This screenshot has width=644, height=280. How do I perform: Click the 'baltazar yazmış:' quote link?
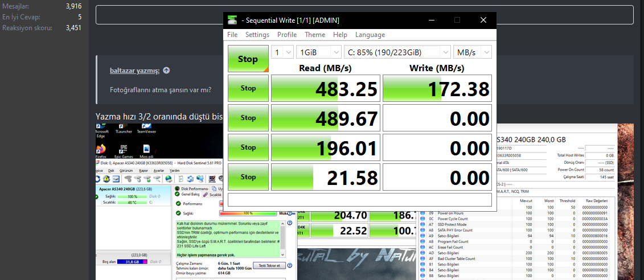tap(135, 70)
